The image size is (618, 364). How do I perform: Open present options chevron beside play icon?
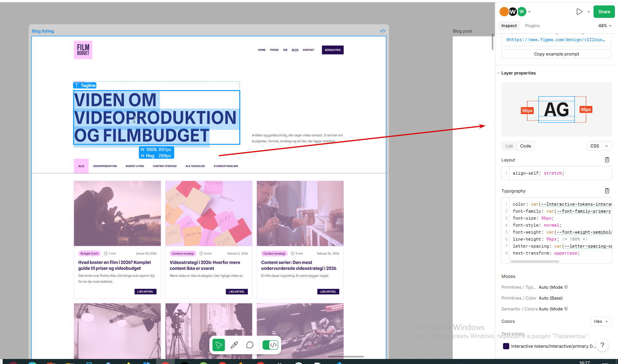tap(588, 12)
